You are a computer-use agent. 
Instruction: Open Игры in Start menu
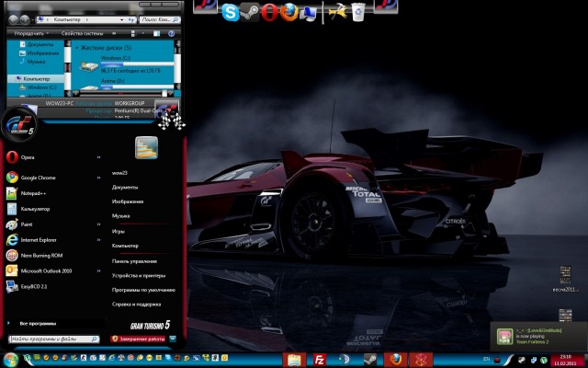click(x=119, y=231)
